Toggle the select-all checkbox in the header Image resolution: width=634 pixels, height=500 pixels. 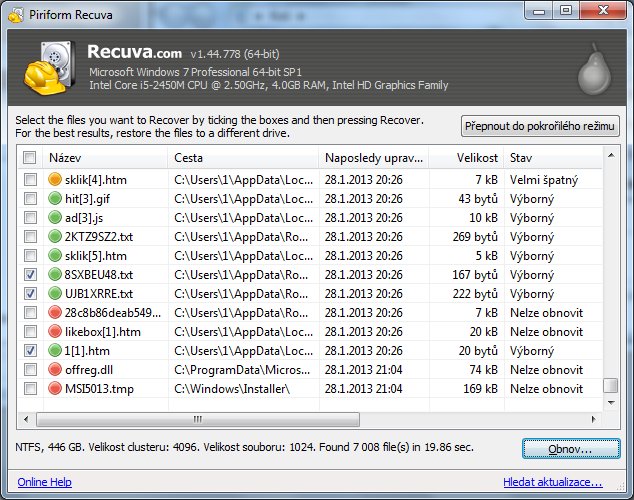tap(30, 157)
